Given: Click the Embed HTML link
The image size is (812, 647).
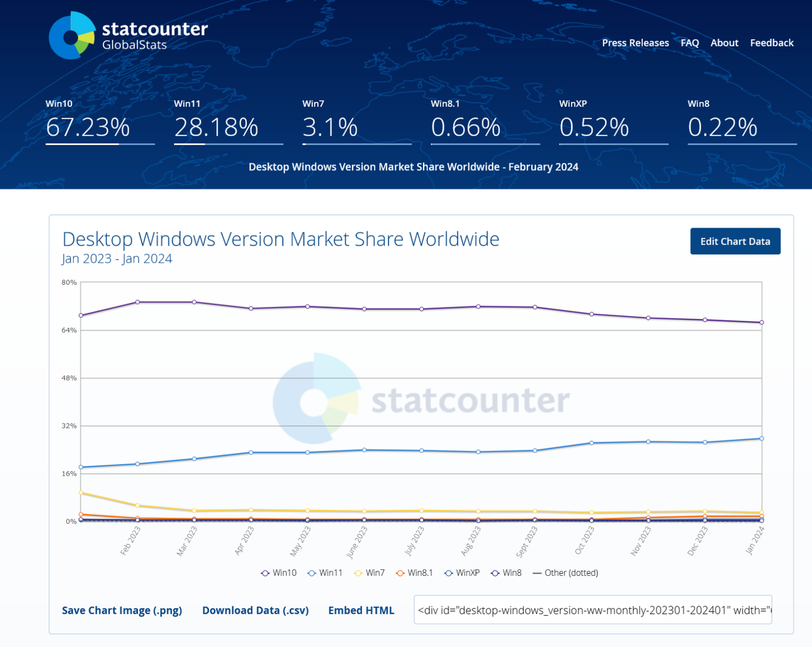Looking at the screenshot, I should pyautogui.click(x=361, y=610).
